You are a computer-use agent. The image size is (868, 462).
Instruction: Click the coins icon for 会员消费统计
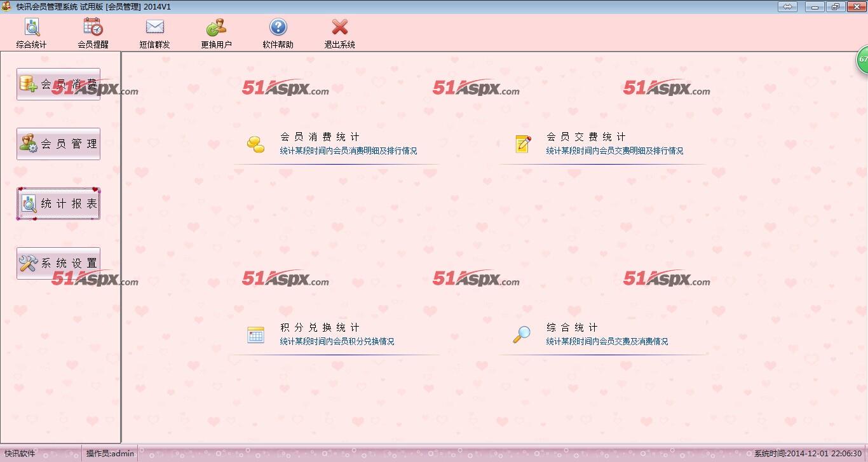coord(255,144)
